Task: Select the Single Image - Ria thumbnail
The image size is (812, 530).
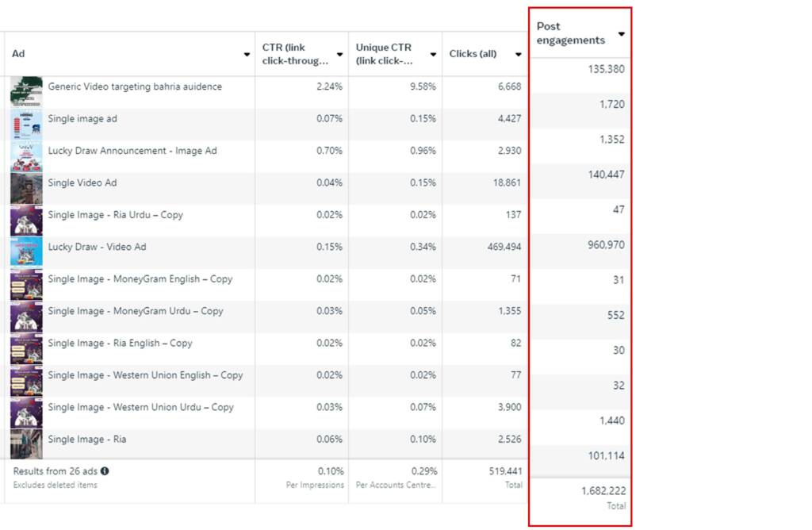Action: (x=26, y=444)
